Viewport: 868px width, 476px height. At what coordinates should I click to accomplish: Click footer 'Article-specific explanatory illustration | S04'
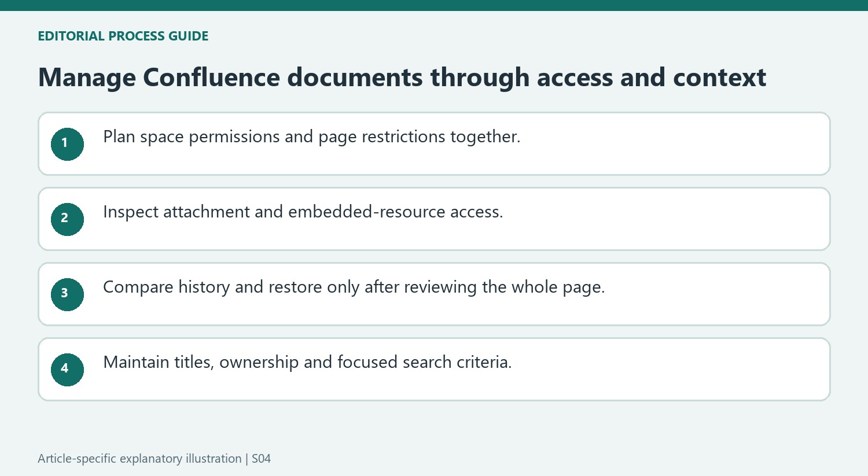pyautogui.click(x=154, y=459)
